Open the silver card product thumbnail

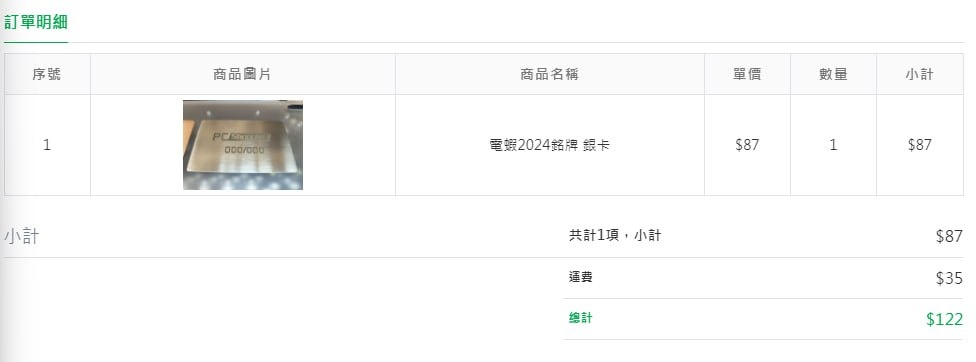[x=243, y=145]
